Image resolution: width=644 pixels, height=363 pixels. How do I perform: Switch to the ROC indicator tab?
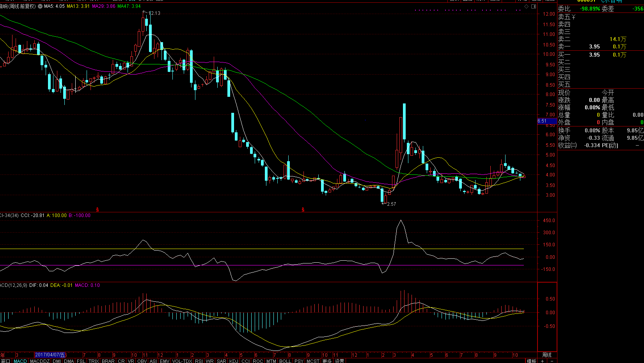point(258,361)
